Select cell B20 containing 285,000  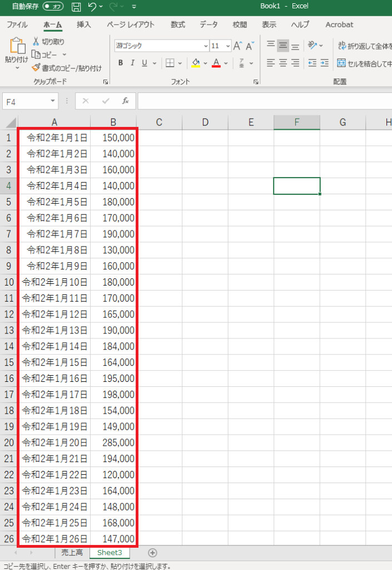click(113, 443)
